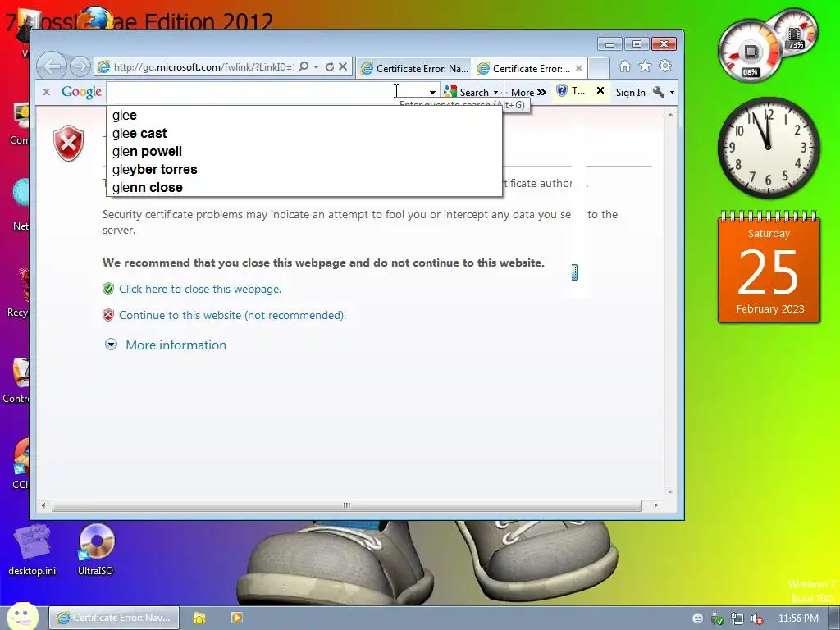The height and width of the screenshot is (630, 840).
Task: Open the file explorer folder taskbar icon
Action: coord(199,618)
